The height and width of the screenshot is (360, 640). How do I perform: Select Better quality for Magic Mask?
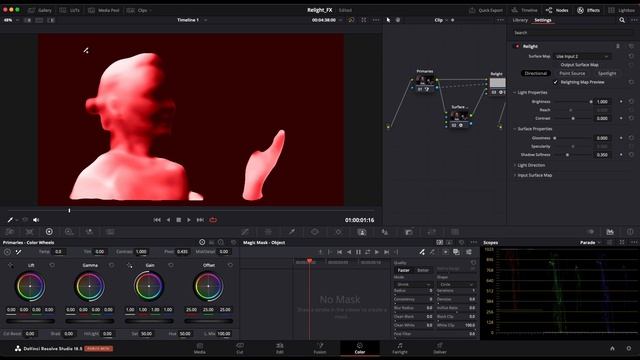pos(423,270)
